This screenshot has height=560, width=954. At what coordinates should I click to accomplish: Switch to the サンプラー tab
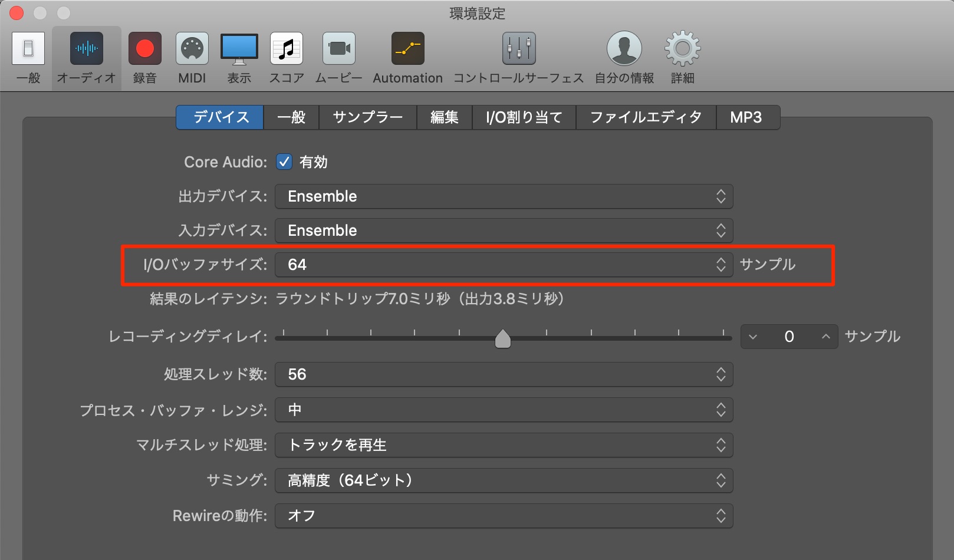[x=368, y=117]
